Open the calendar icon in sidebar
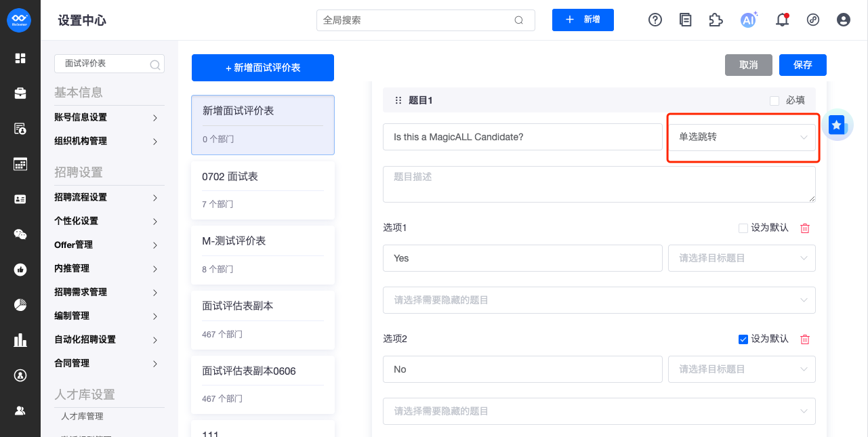The height and width of the screenshot is (437, 868). pos(20,164)
